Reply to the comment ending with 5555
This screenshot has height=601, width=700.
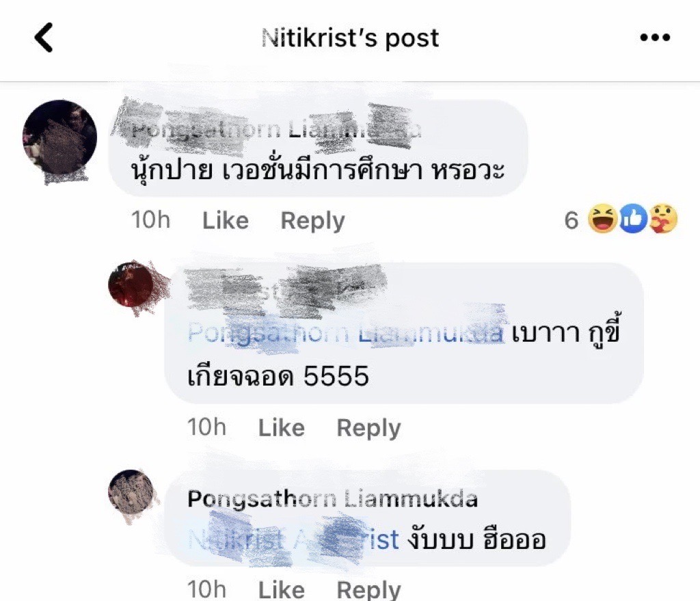(x=368, y=428)
